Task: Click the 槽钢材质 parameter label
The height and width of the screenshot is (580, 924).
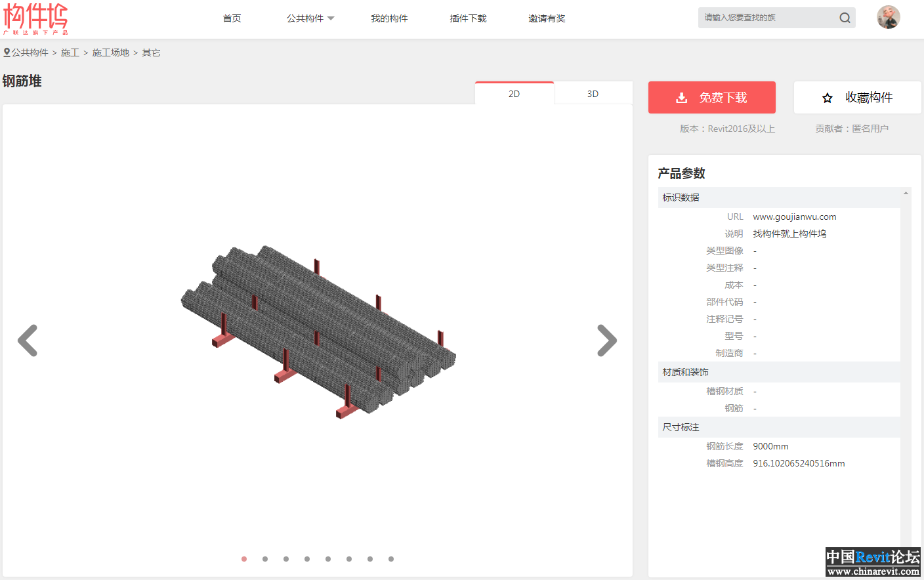Action: click(x=724, y=391)
